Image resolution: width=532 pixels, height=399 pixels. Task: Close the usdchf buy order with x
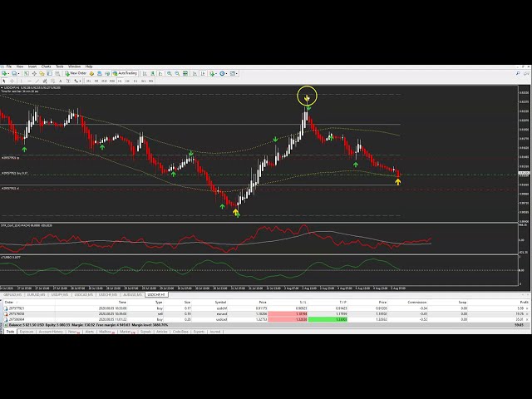[x=529, y=307]
